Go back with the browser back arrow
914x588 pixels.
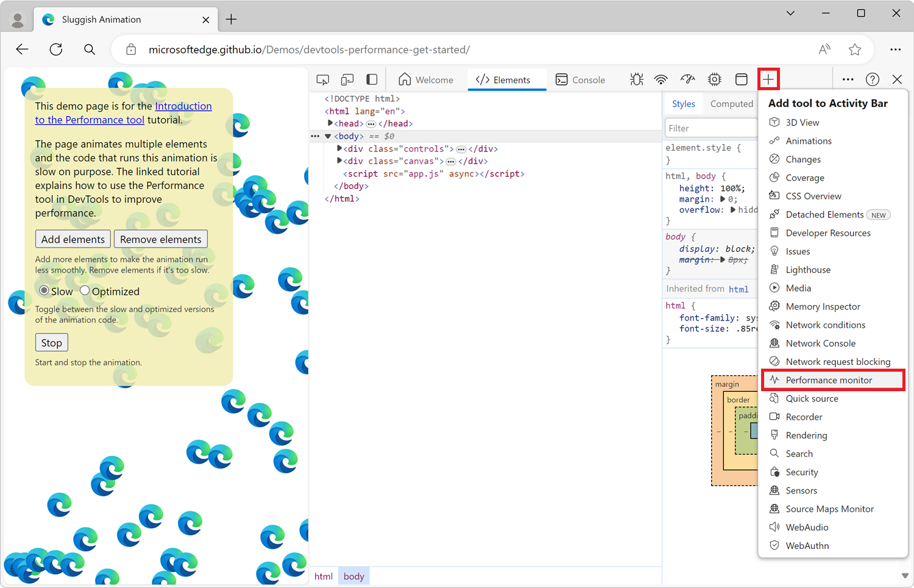(x=23, y=49)
